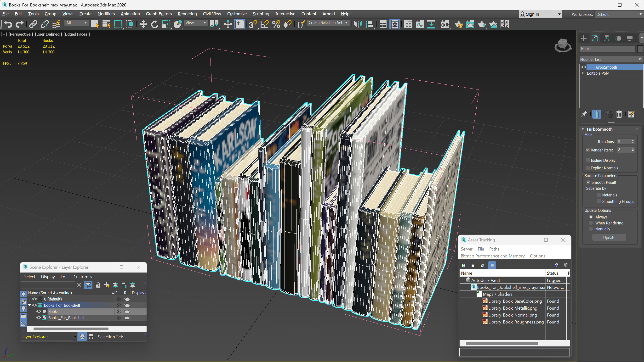Screen dimensions: 644x362
Task: Click the Edged Faces viewport label
Action: pos(76,34)
